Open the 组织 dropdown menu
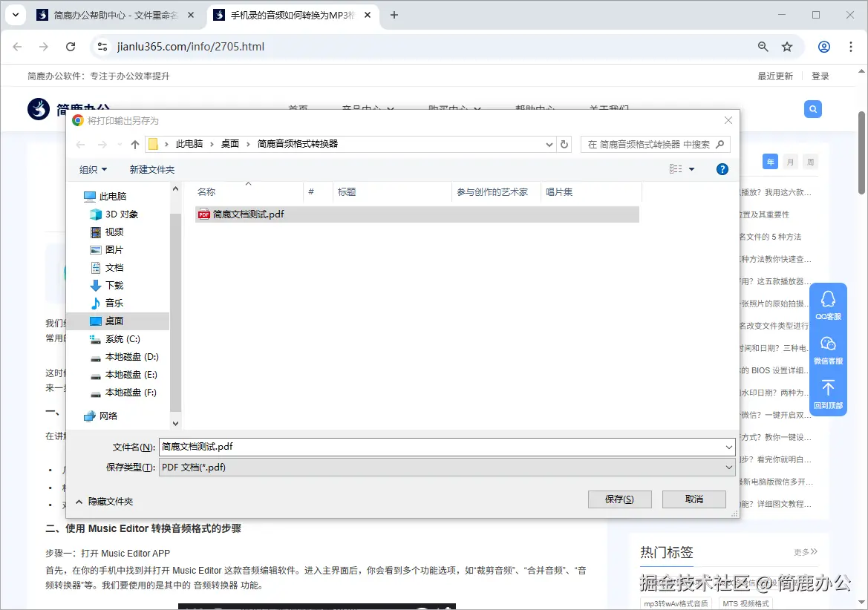 (x=93, y=170)
